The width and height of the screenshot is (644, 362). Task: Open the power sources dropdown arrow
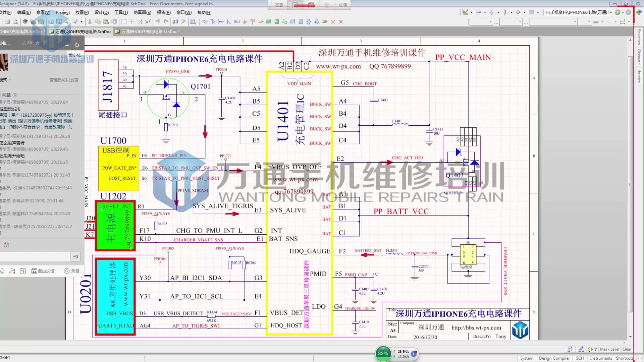(498, 12)
